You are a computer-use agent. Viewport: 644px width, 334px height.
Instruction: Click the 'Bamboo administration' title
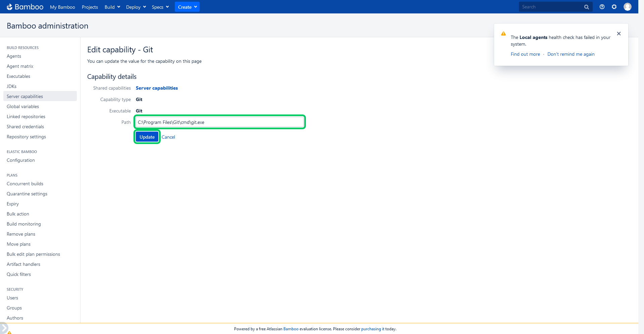click(x=47, y=26)
